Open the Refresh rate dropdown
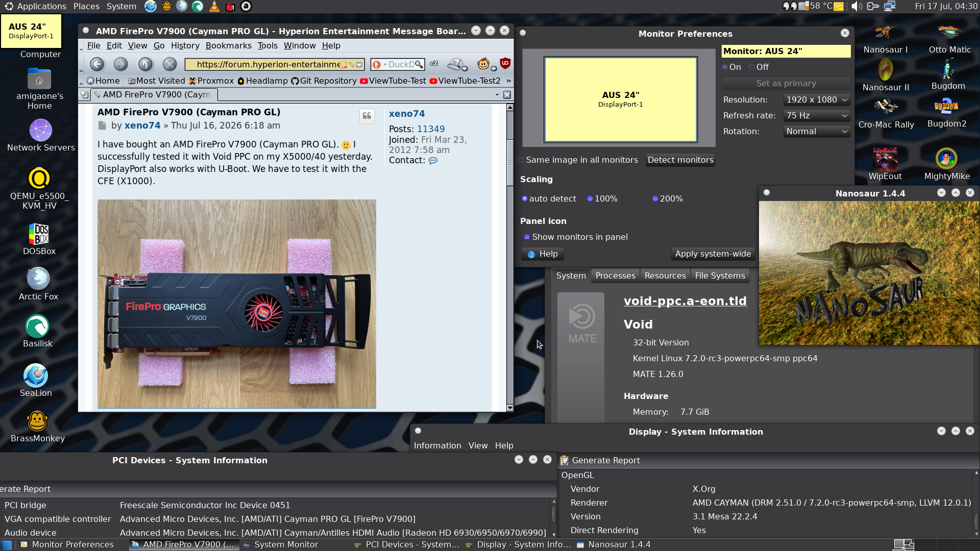 point(817,115)
